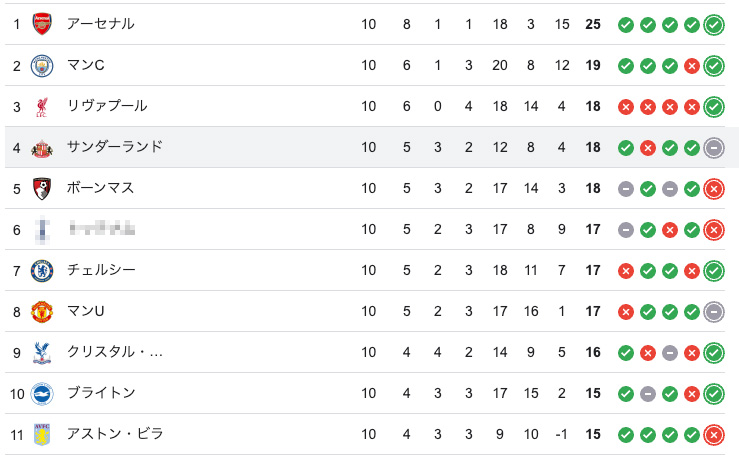
Task: Click the Aston Villa crest icon
Action: click(41, 434)
